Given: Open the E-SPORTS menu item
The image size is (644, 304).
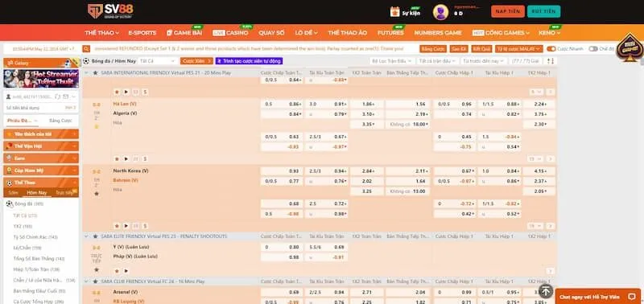Looking at the screenshot, I should point(142,33).
